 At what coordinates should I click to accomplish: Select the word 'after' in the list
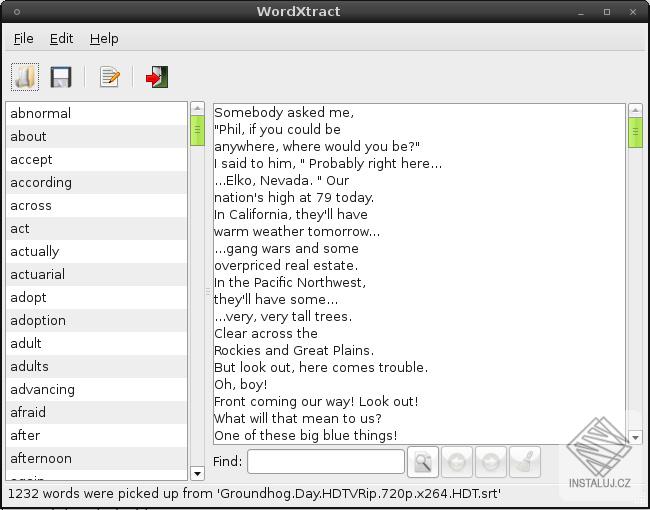(x=97, y=435)
